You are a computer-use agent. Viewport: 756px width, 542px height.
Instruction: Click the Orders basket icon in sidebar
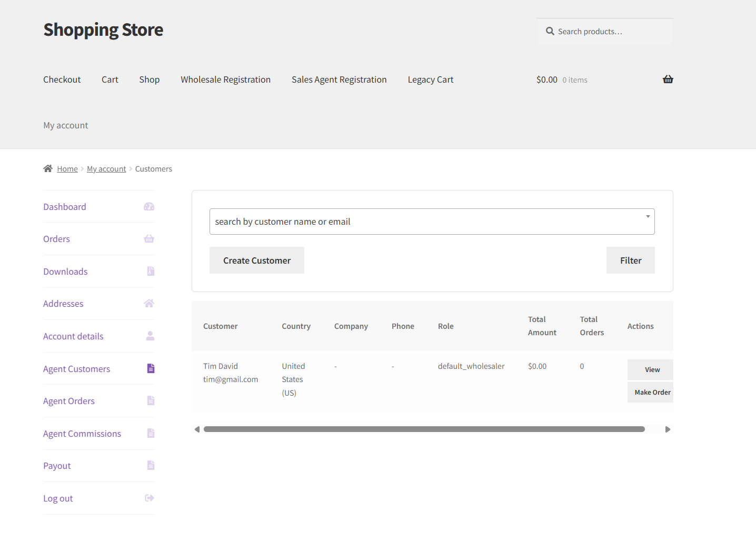point(149,239)
